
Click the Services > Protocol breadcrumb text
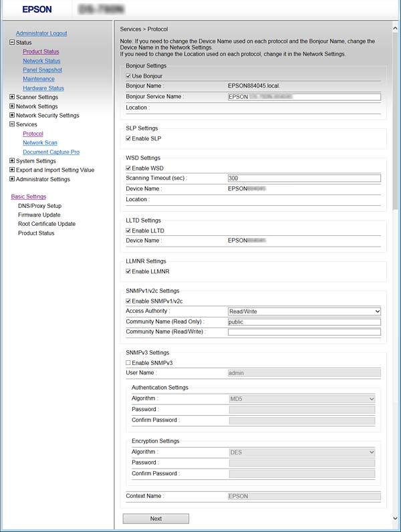pyautogui.click(x=144, y=29)
